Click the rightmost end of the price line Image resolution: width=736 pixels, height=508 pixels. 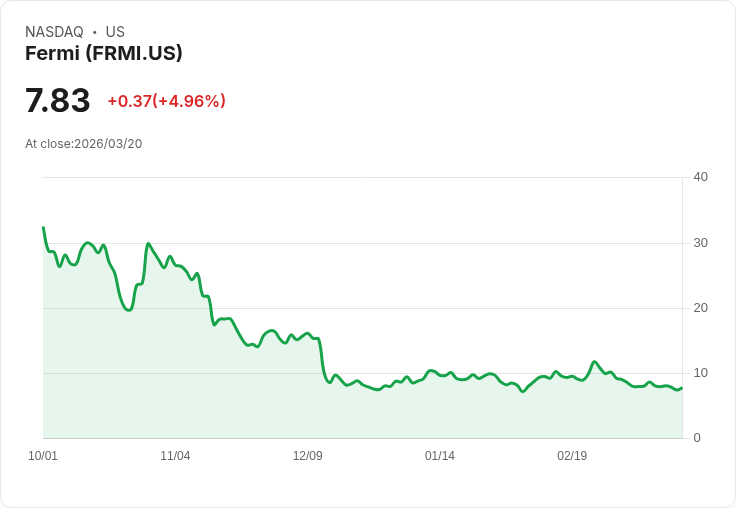[x=682, y=387]
